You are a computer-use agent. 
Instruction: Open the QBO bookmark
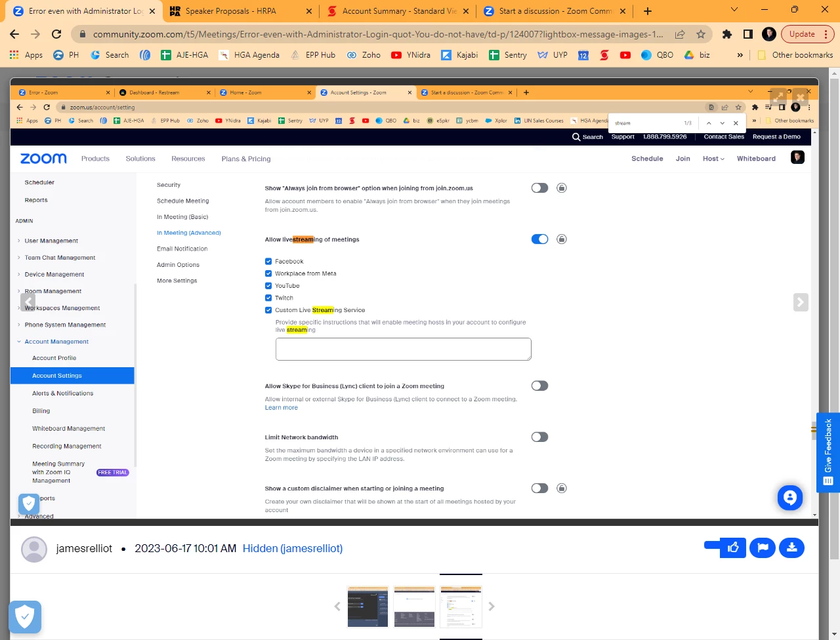coord(657,55)
